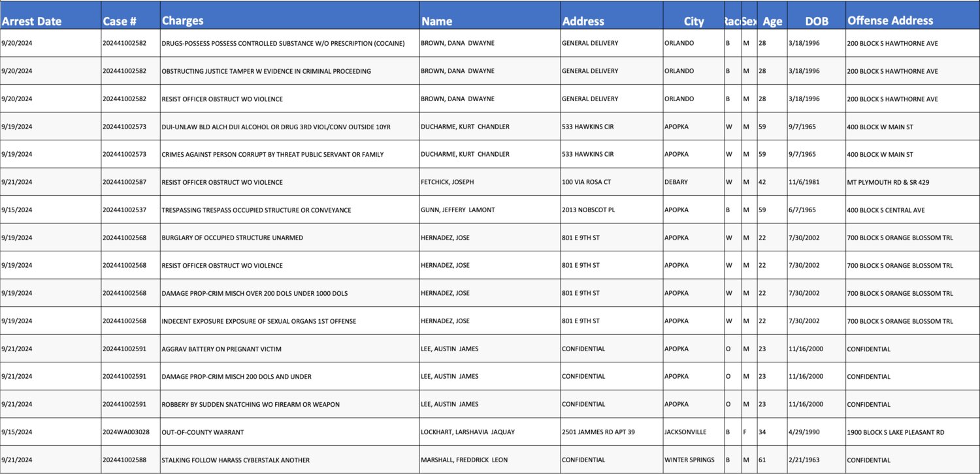Select the 400 BLOCK S CENTRAL AVE cell
Image resolution: width=980 pixels, height=474 pixels.
[x=913, y=210]
